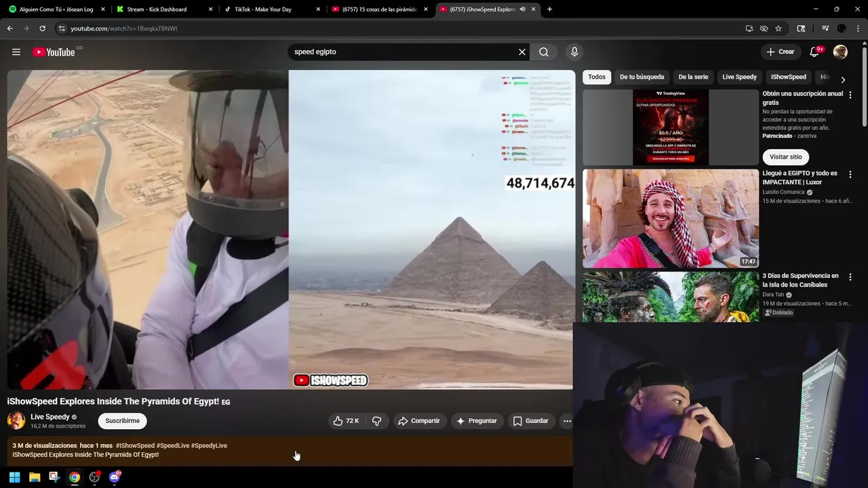Image resolution: width=868 pixels, height=488 pixels.
Task: Select the De tu búsqueda filter chip
Action: pyautogui.click(x=642, y=77)
